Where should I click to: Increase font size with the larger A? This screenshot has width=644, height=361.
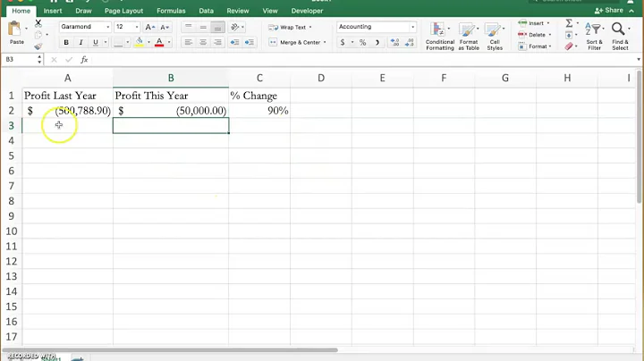pyautogui.click(x=150, y=27)
